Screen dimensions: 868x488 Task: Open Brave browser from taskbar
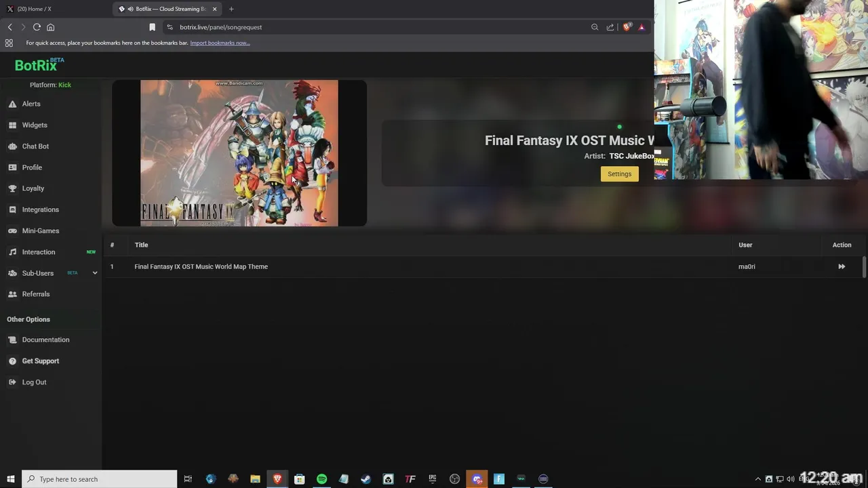click(277, 479)
